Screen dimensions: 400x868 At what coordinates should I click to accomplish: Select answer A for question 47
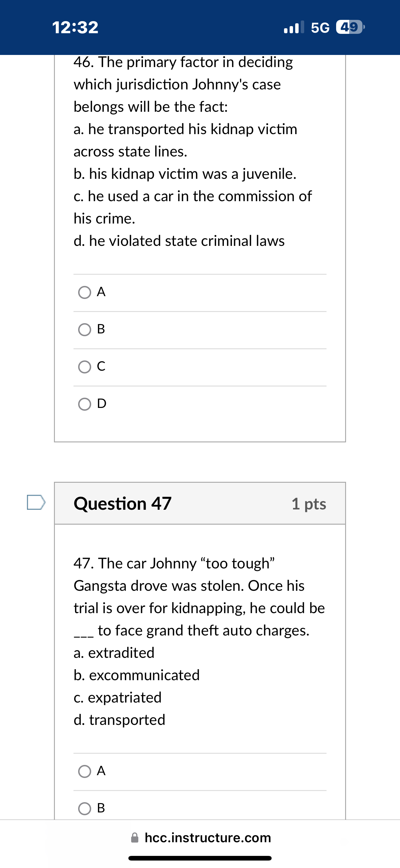pos(85,771)
